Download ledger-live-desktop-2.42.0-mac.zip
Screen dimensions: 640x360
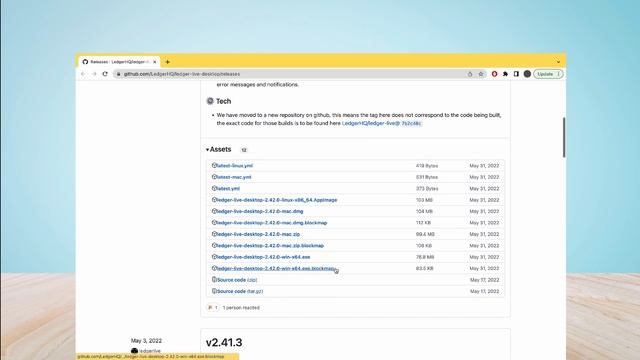(258, 234)
